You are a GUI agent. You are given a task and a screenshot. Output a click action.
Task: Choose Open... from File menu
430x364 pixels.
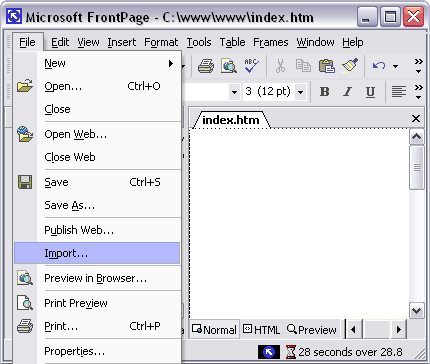tap(97, 86)
